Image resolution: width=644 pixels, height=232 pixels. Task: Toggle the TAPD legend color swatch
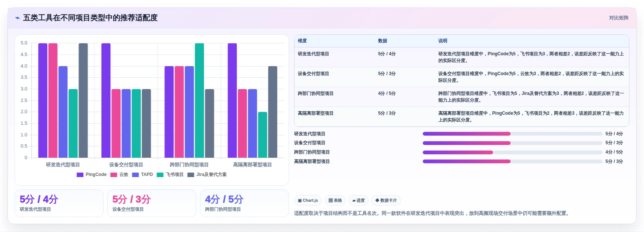[x=135, y=175]
